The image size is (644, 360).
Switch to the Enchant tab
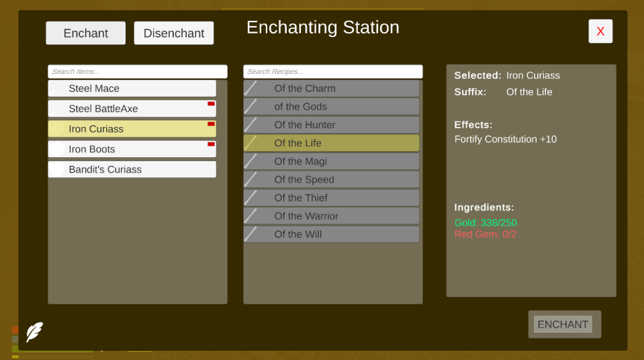(85, 33)
